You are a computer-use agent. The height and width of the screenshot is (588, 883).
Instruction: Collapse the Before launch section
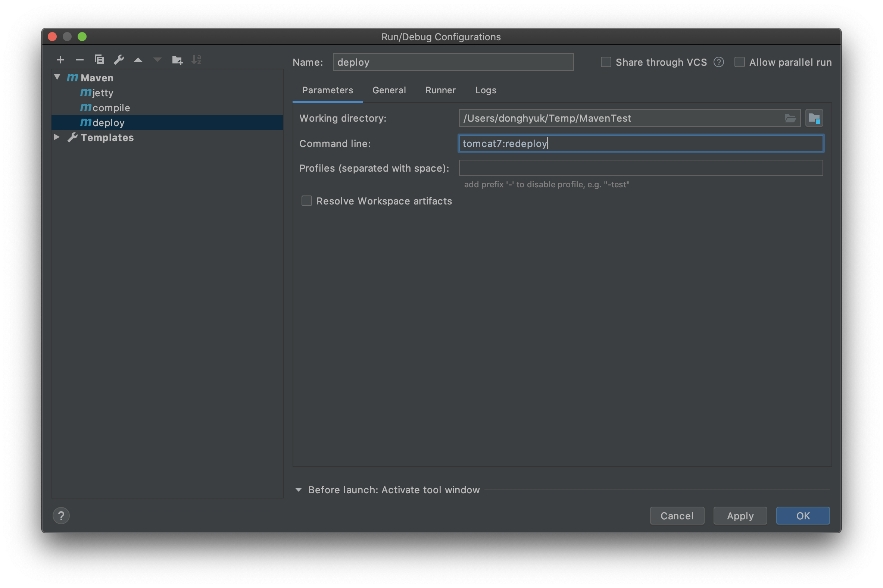coord(299,490)
